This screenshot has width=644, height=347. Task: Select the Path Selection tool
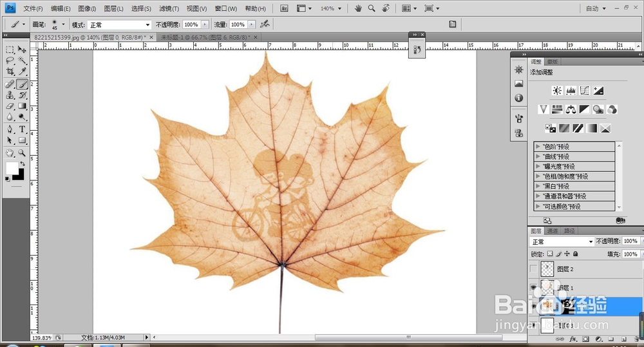10,140
